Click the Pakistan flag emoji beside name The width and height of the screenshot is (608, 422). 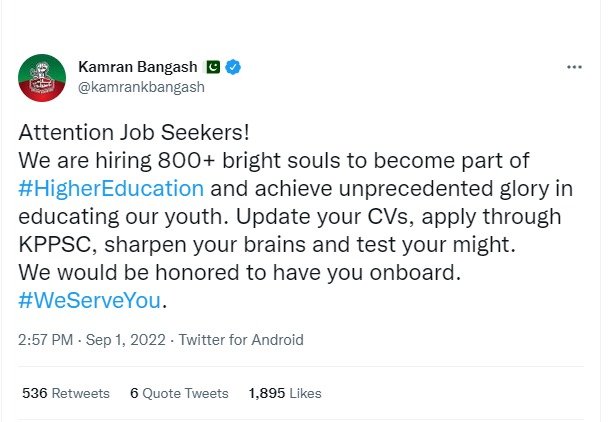[212, 67]
